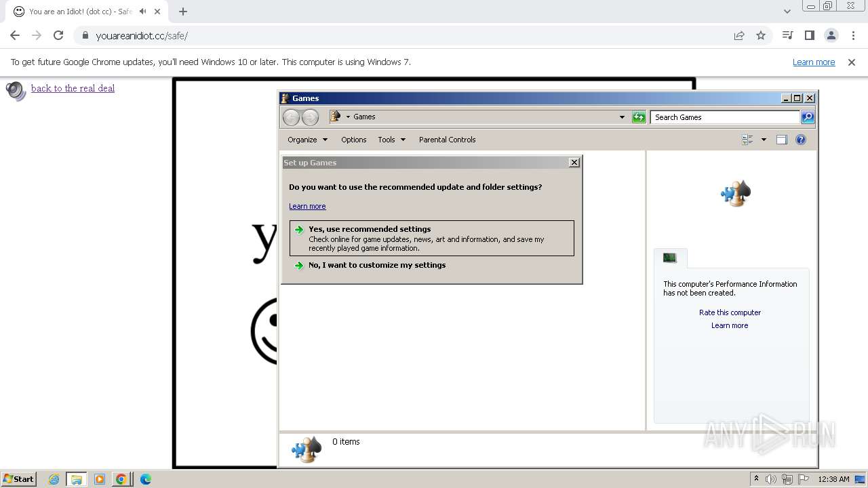Toggle the preview pane icon
Viewport: 868px width, 488px height.
coord(781,140)
